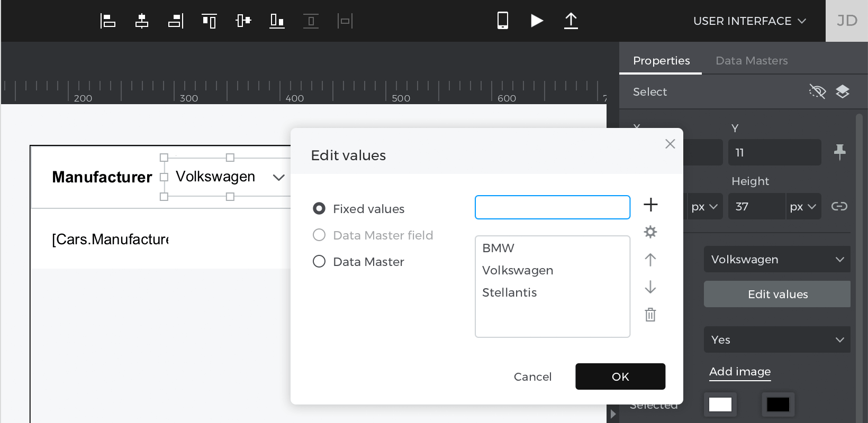Select BMW in the values list
This screenshot has width=868, height=423.
[x=553, y=248]
